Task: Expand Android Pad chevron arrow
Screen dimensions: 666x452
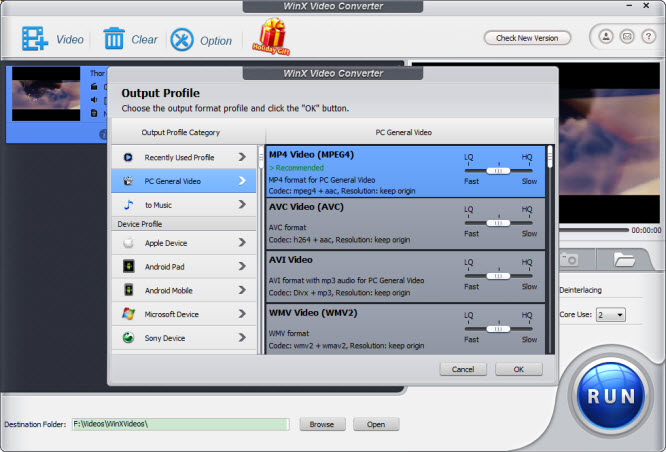Action: click(242, 266)
